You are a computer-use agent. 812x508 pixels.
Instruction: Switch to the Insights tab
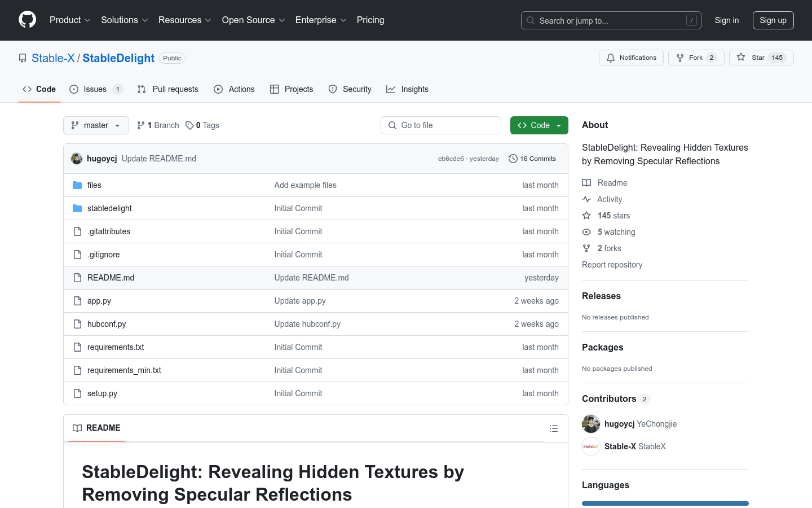[x=407, y=89]
